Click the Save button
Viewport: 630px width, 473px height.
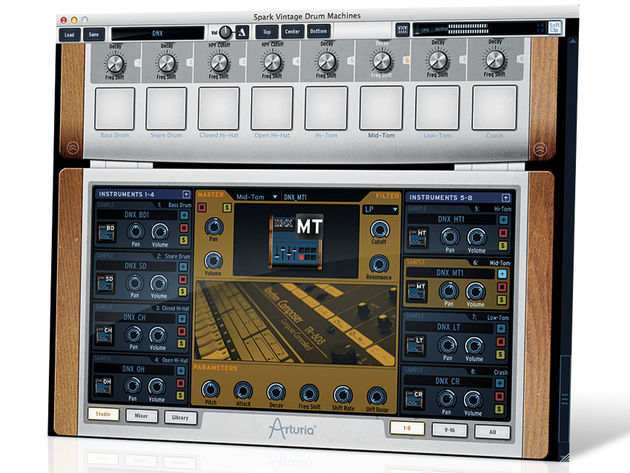[94, 34]
